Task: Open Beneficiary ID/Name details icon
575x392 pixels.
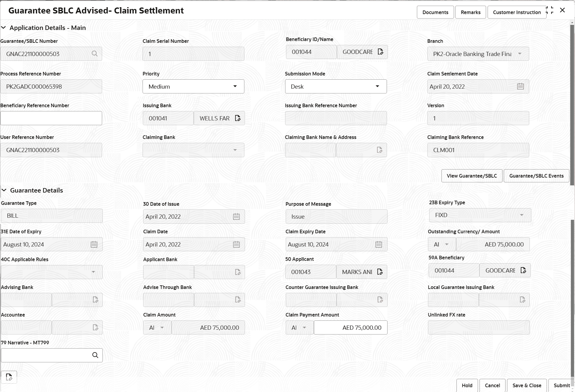Action: (x=380, y=52)
